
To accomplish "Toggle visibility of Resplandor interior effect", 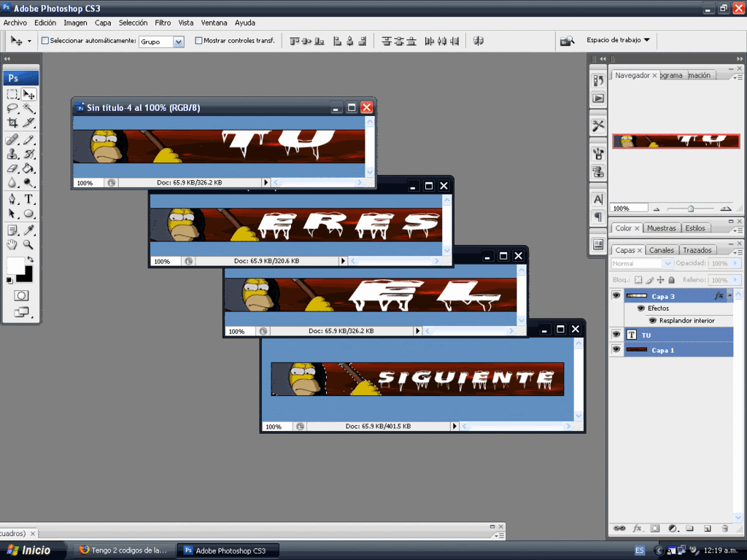I will coord(652,321).
